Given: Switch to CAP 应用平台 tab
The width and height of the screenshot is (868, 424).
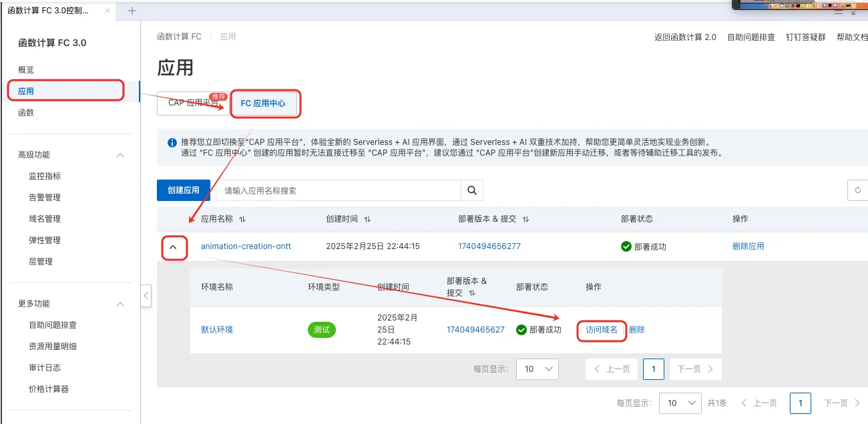Looking at the screenshot, I should coord(193,103).
